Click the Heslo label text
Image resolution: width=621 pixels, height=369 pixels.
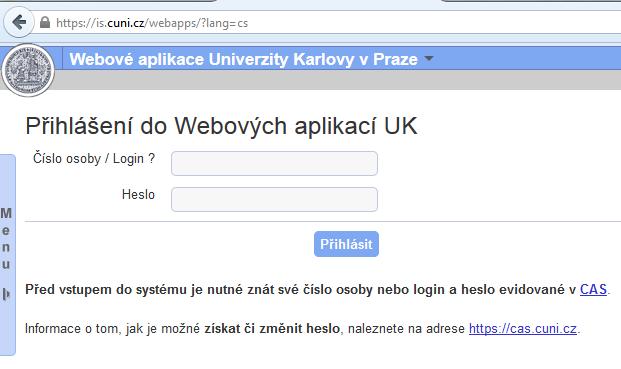click(138, 194)
